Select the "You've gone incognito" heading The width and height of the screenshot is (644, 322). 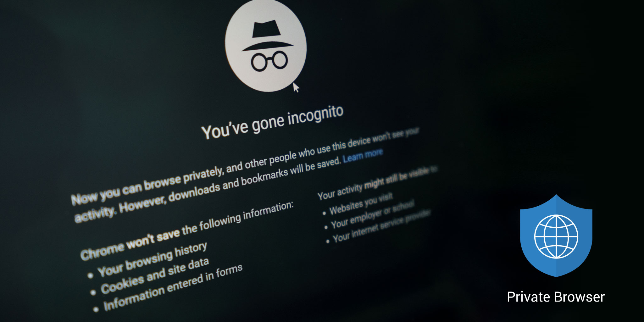tap(272, 123)
